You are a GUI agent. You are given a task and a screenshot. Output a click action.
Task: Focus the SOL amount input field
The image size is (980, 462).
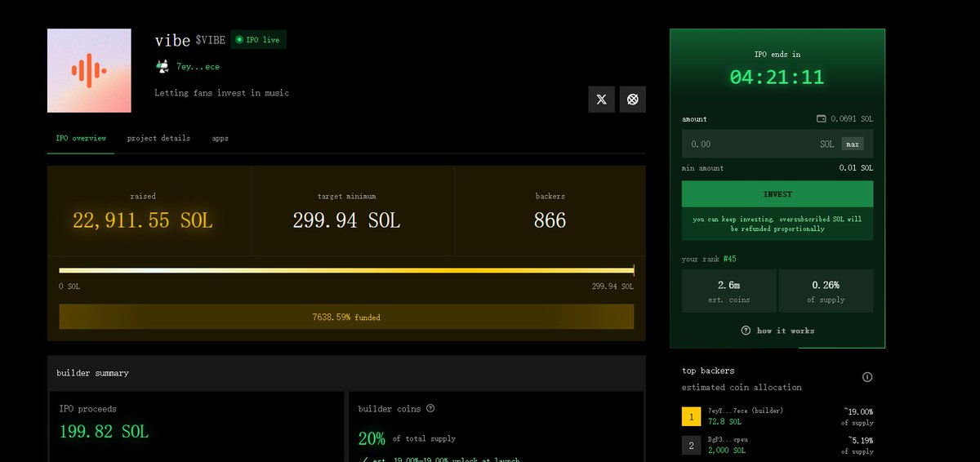click(x=777, y=144)
